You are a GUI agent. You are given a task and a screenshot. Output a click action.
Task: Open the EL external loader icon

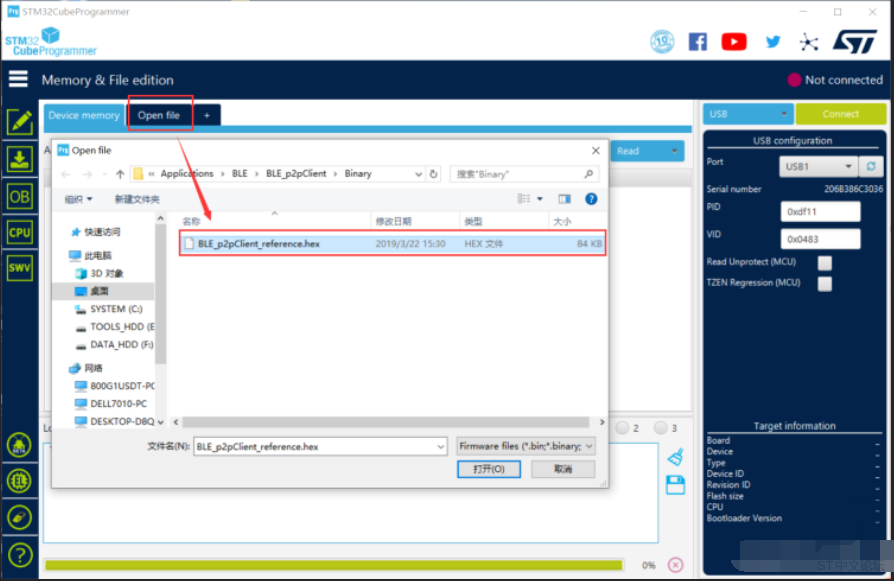[19, 481]
